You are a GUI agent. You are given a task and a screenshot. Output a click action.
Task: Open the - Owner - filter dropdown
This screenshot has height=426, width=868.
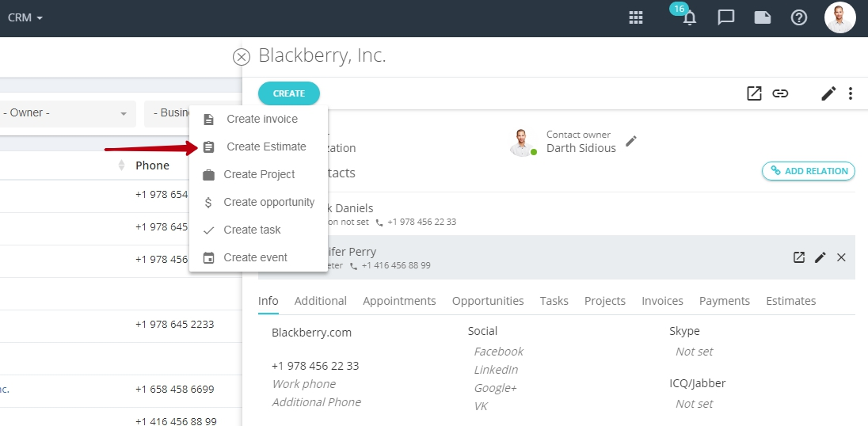click(x=67, y=113)
